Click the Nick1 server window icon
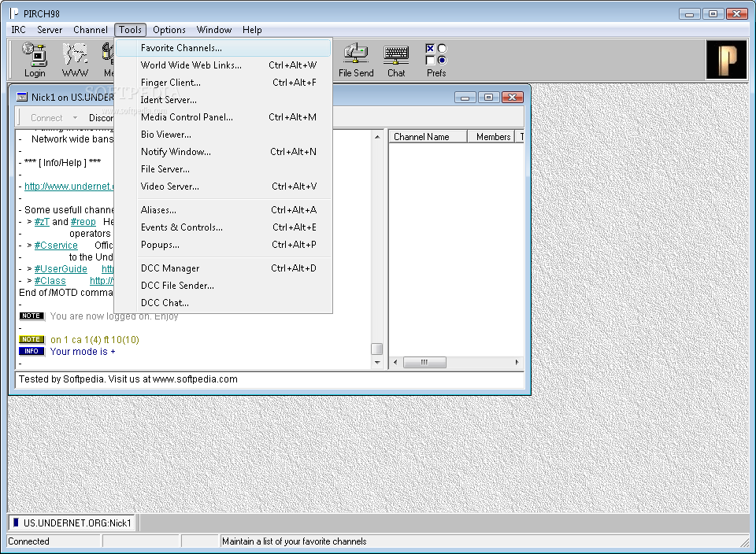756x554 pixels. click(22, 98)
